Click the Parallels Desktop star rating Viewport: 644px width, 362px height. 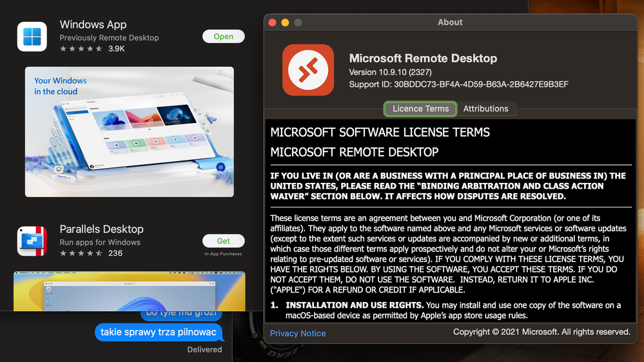pos(81,253)
